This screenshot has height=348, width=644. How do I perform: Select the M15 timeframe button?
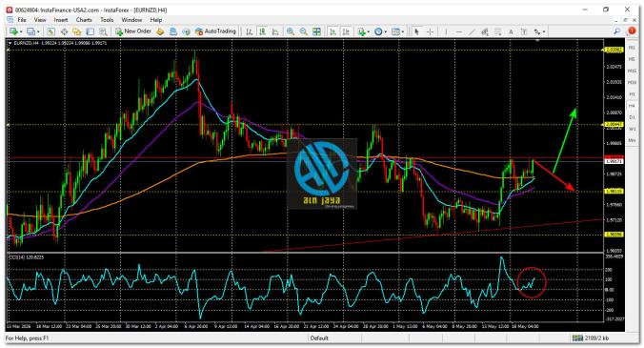pyautogui.click(x=632, y=71)
